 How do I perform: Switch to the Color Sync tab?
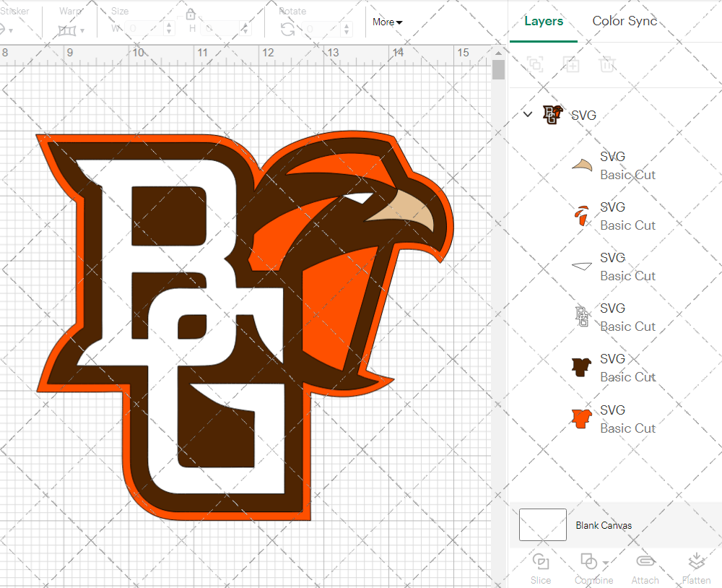pyautogui.click(x=624, y=21)
